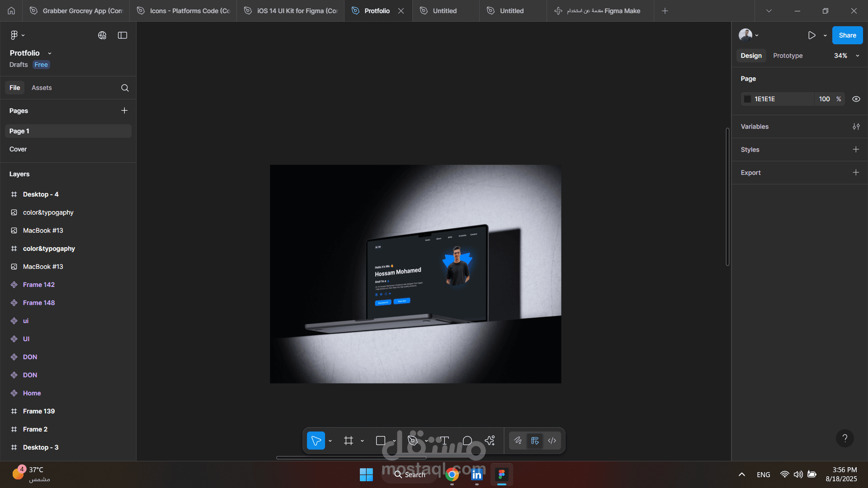Select the Frame 142 layer
Viewport: 868px width, 488px height.
(39, 285)
